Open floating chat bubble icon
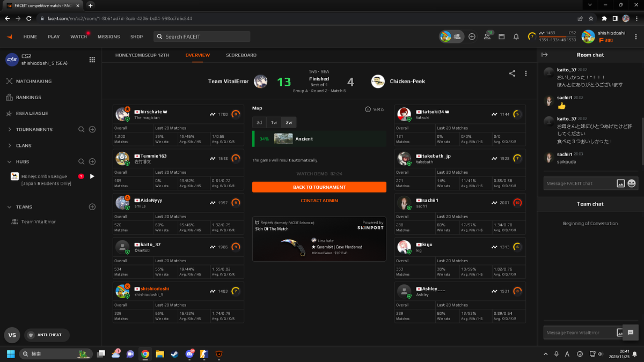 pyautogui.click(x=631, y=333)
